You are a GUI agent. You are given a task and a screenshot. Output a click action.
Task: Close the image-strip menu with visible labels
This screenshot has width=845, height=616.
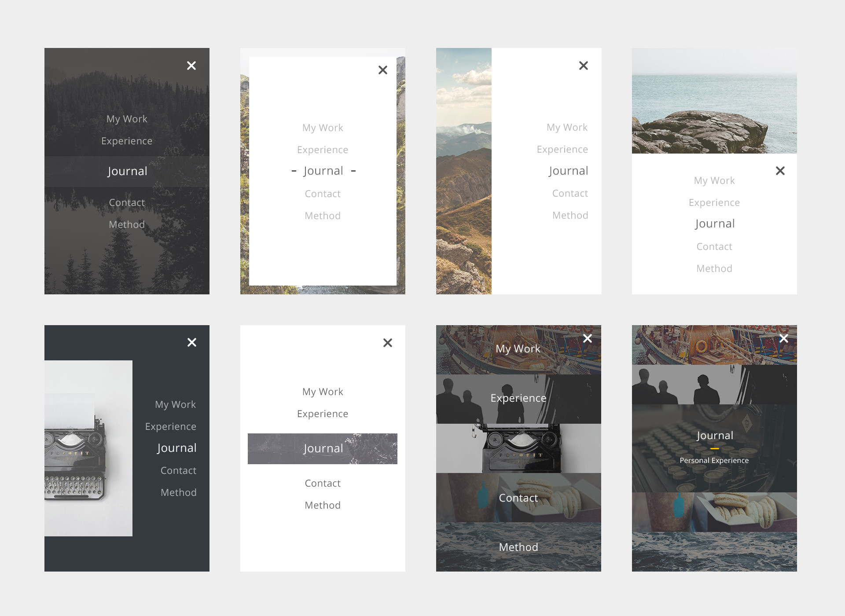pyautogui.click(x=588, y=338)
